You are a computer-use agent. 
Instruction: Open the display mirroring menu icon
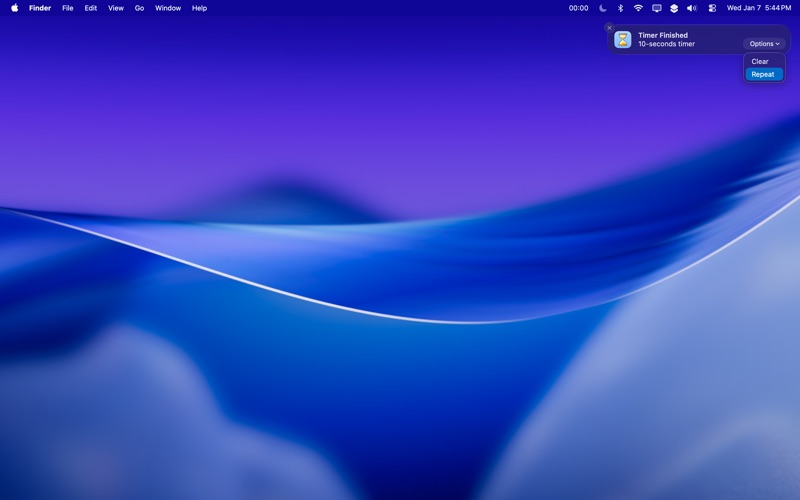[x=657, y=8]
